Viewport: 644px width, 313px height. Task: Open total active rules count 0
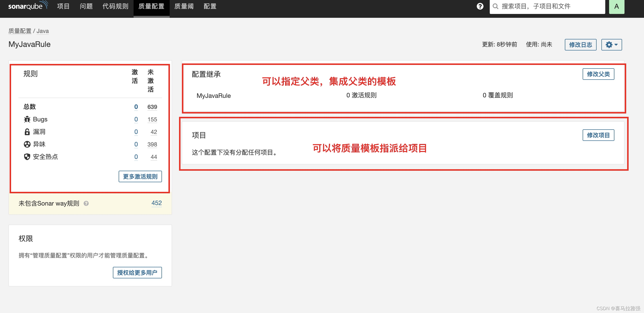pyautogui.click(x=136, y=107)
